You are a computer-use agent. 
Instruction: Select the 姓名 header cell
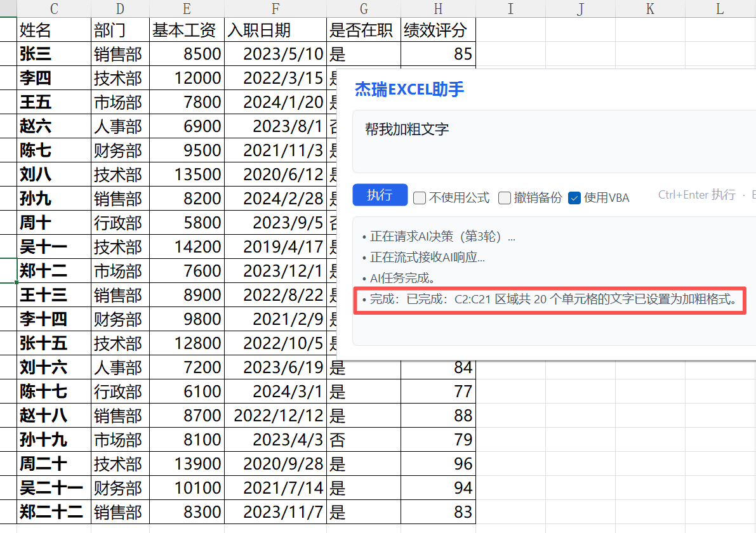coord(54,30)
